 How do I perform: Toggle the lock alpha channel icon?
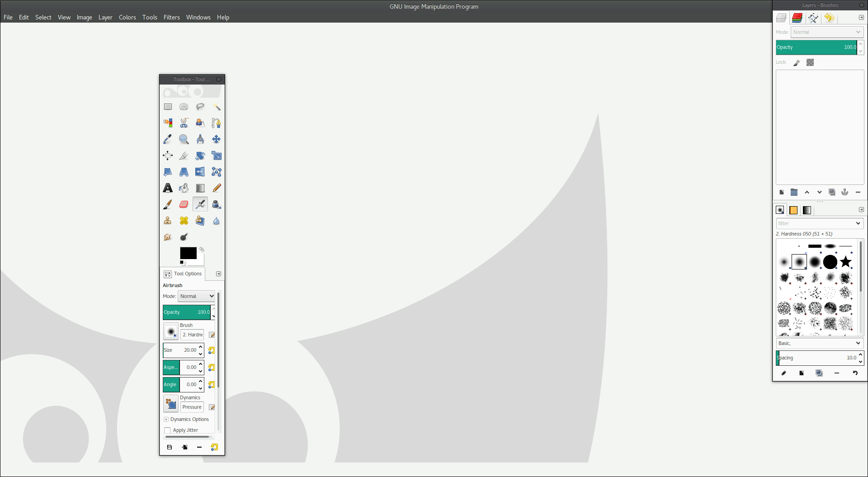pyautogui.click(x=810, y=62)
